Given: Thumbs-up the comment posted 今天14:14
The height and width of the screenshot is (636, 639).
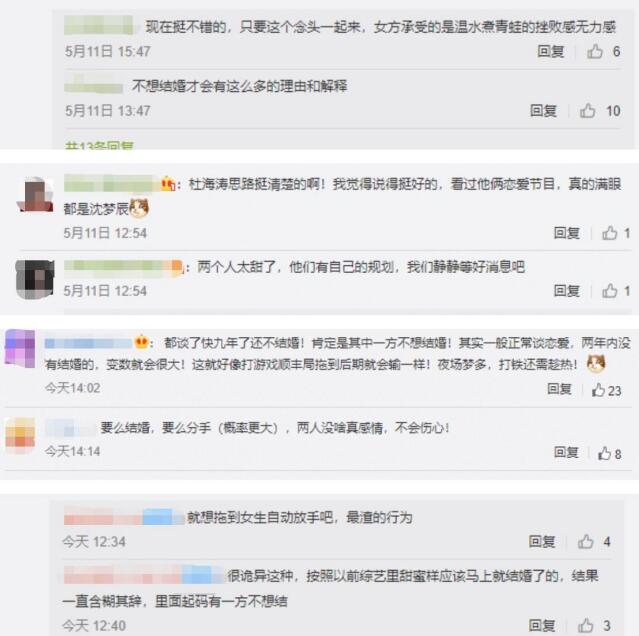Looking at the screenshot, I should pyautogui.click(x=604, y=453).
